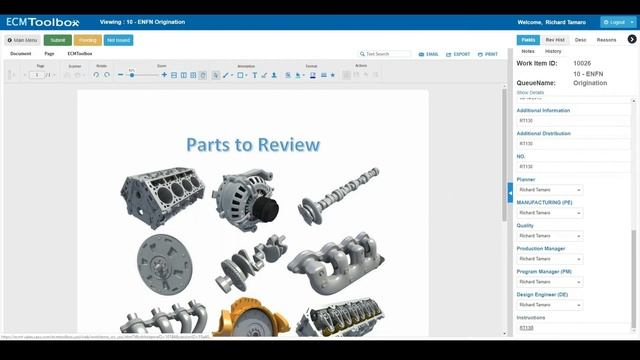This screenshot has width=640, height=360.
Task: Open the Design Engineer (DE) dropdown
Action: tap(549, 305)
